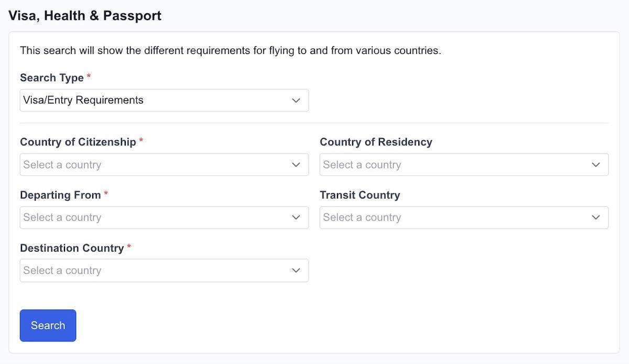Expand the Country of Residency dropdown
Image resolution: width=629 pixels, height=364 pixels.
456,164
